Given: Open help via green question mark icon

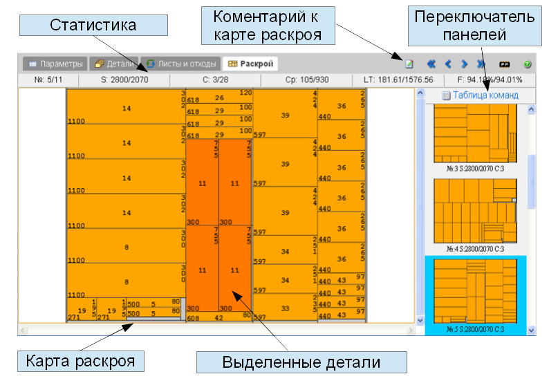Looking at the screenshot, I should [528, 64].
